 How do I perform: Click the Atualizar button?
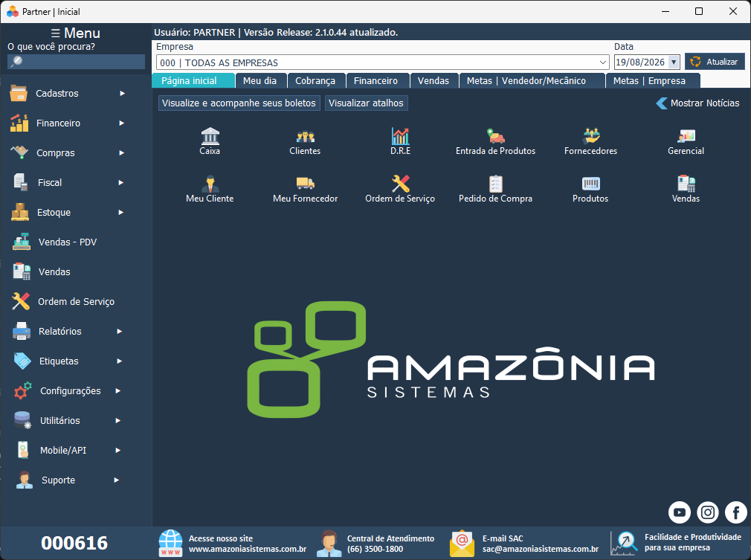[715, 61]
